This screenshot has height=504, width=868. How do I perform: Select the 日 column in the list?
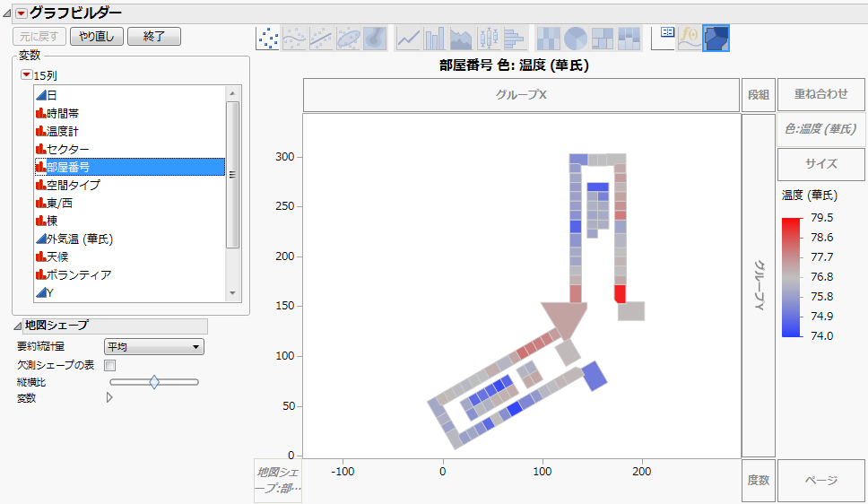tap(129, 95)
